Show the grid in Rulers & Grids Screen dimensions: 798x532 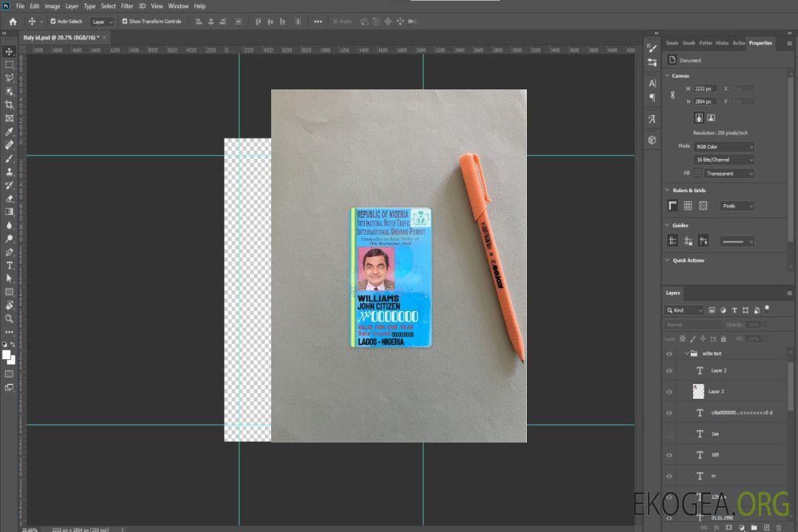(688, 206)
